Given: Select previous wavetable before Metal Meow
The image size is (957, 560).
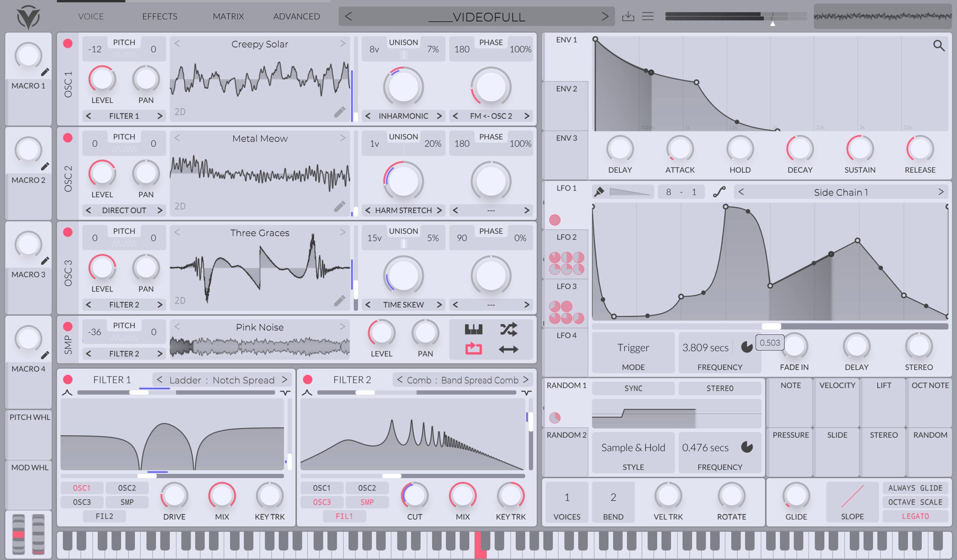Looking at the screenshot, I should click(x=177, y=138).
